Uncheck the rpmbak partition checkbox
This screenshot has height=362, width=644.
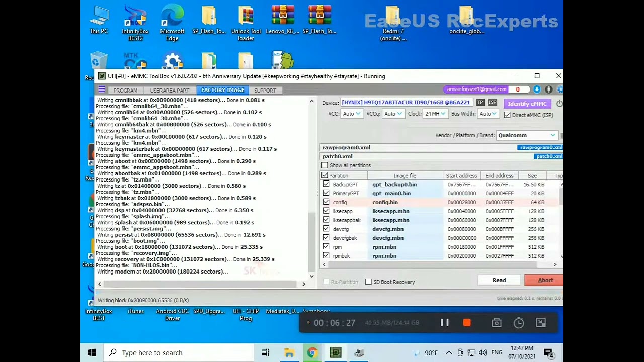326,256
